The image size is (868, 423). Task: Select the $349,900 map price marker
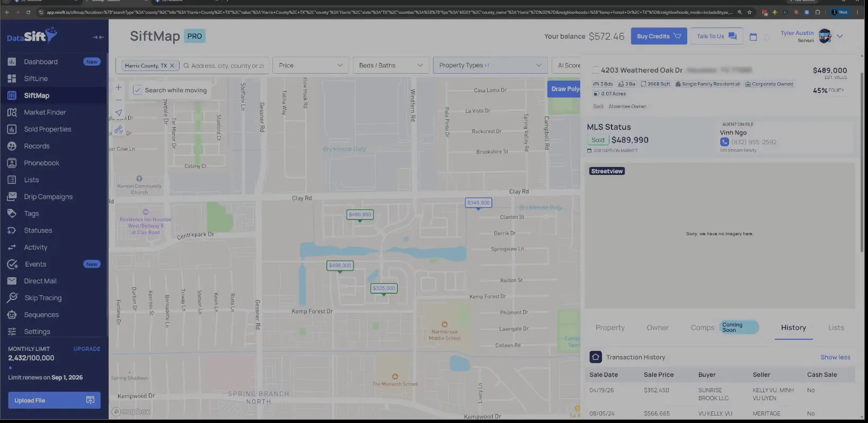tap(479, 203)
